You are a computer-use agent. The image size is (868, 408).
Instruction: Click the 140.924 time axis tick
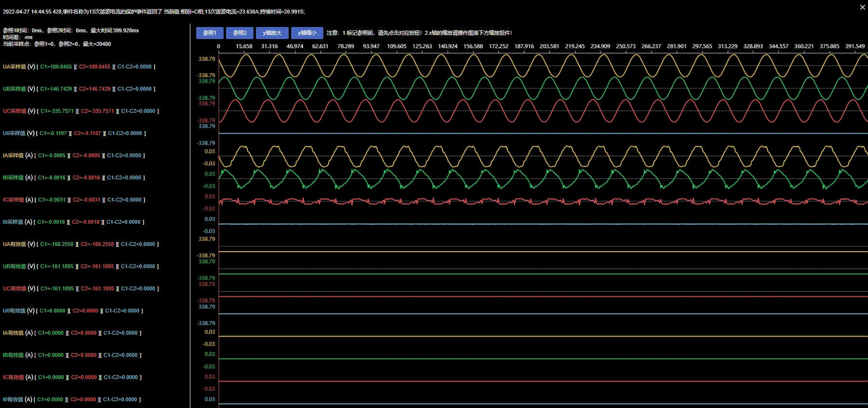tap(448, 46)
